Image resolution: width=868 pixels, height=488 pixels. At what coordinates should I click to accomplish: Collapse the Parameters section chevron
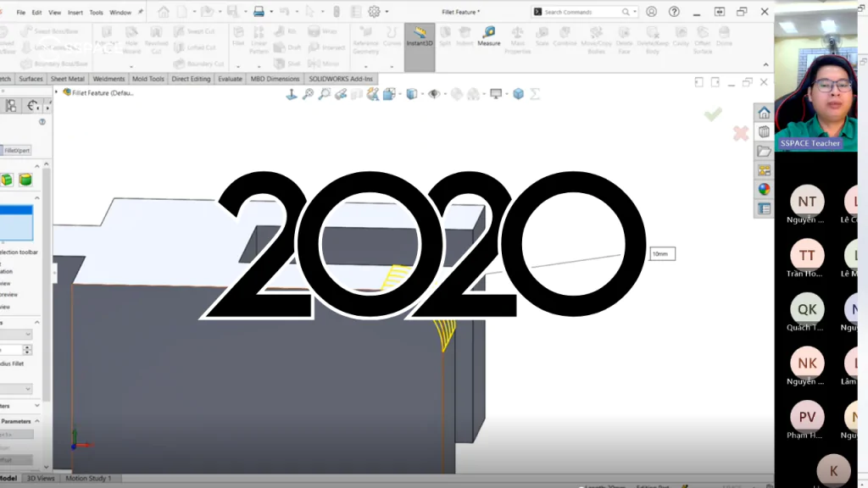click(x=37, y=421)
